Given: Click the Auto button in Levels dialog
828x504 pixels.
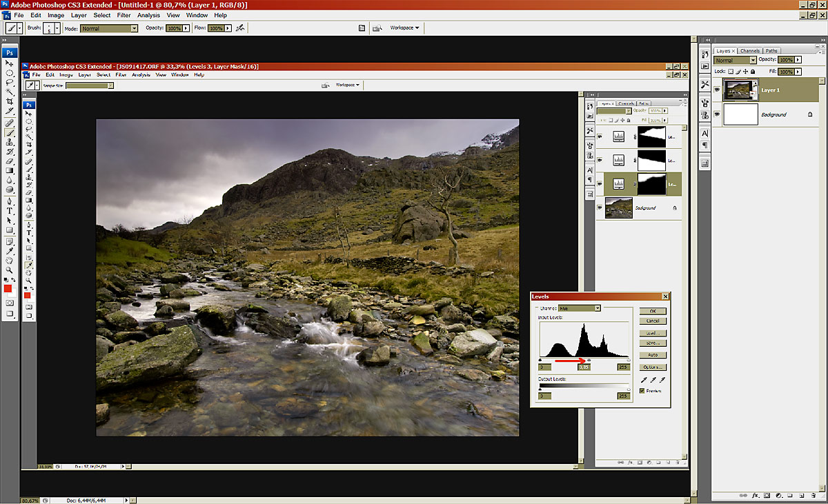Looking at the screenshot, I should [652, 355].
